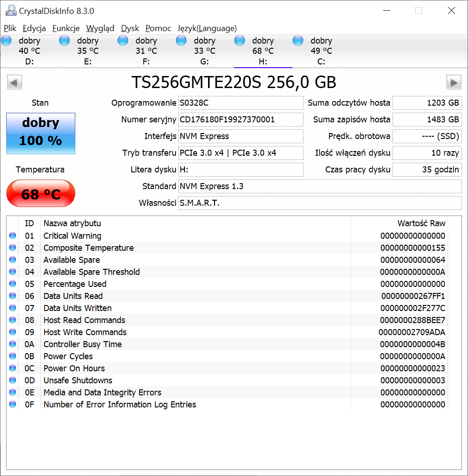The width and height of the screenshot is (468, 476).
Task: Open the Funkcje menu
Action: click(66, 28)
